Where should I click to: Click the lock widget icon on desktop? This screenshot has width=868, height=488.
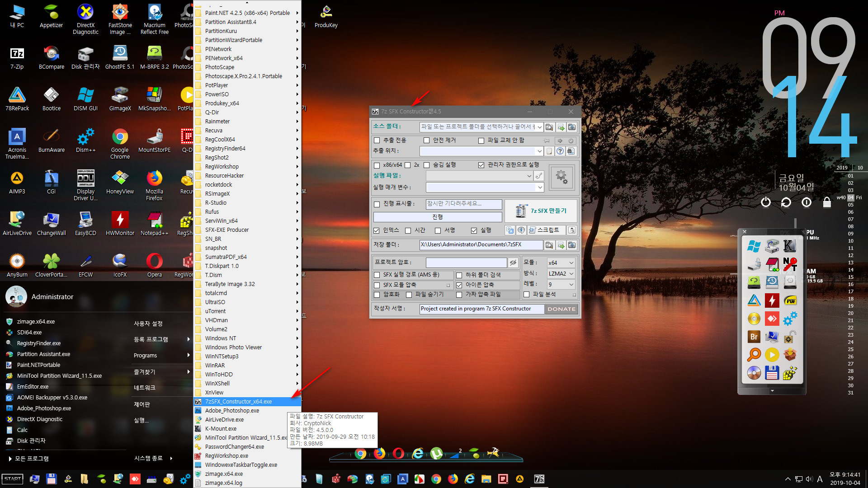tap(827, 202)
